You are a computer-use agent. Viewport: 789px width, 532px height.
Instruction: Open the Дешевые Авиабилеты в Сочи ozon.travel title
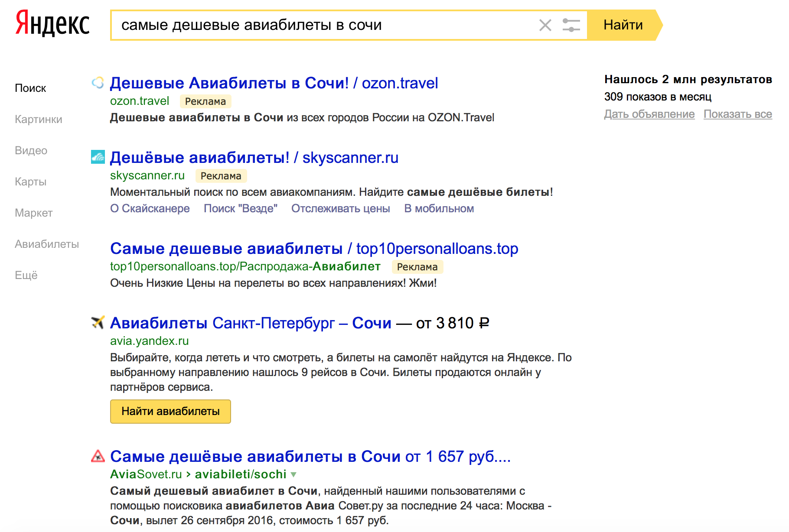tap(274, 83)
